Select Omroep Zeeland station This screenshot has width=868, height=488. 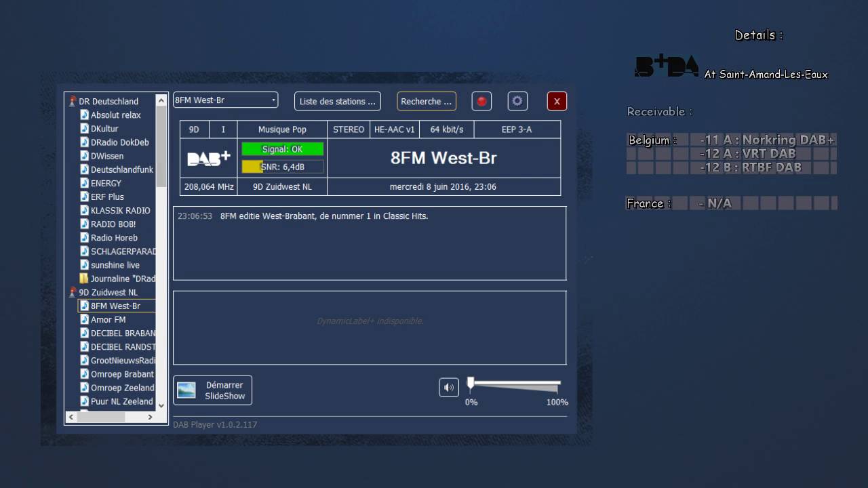point(122,388)
